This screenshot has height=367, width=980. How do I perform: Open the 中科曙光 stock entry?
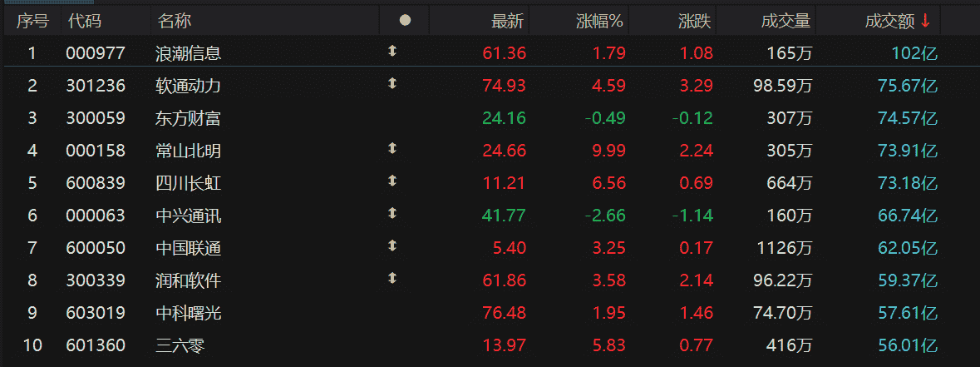click(x=188, y=313)
